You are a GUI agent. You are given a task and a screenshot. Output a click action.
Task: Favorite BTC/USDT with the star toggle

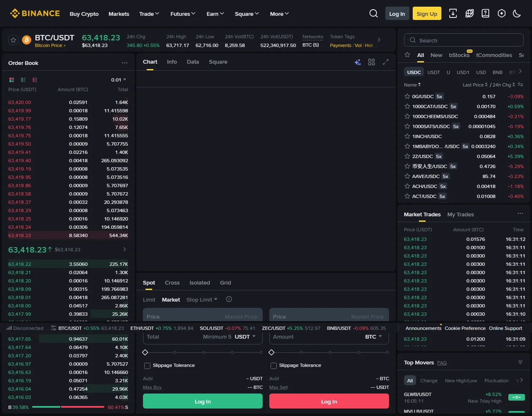pos(13,40)
